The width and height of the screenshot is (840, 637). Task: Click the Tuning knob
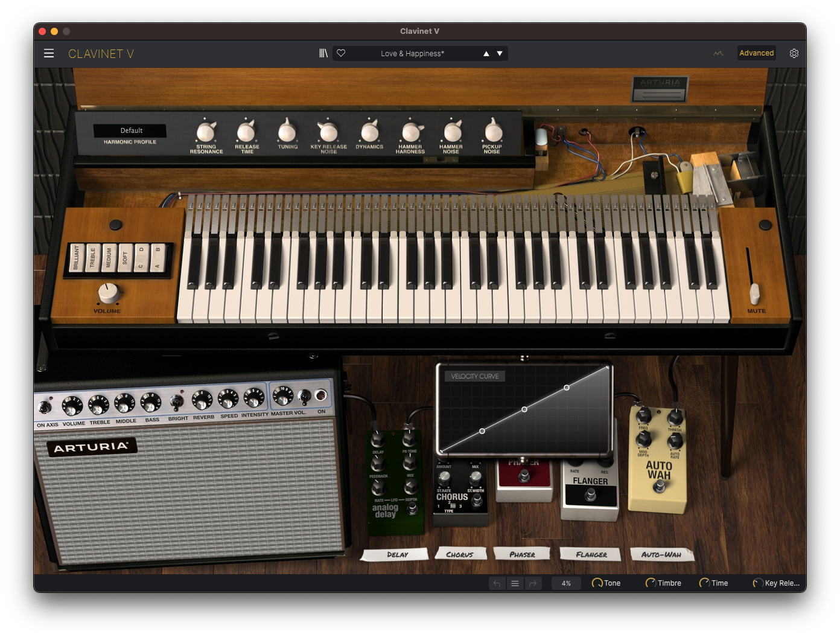(x=287, y=131)
